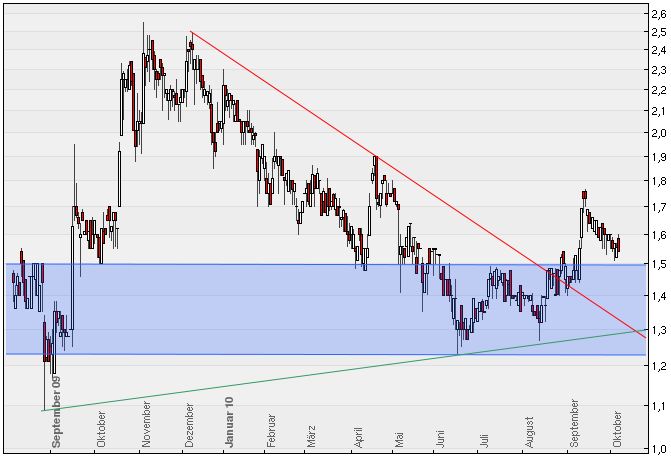The image size is (671, 457).
Task: Select the price label 1,5
Action: tap(659, 264)
